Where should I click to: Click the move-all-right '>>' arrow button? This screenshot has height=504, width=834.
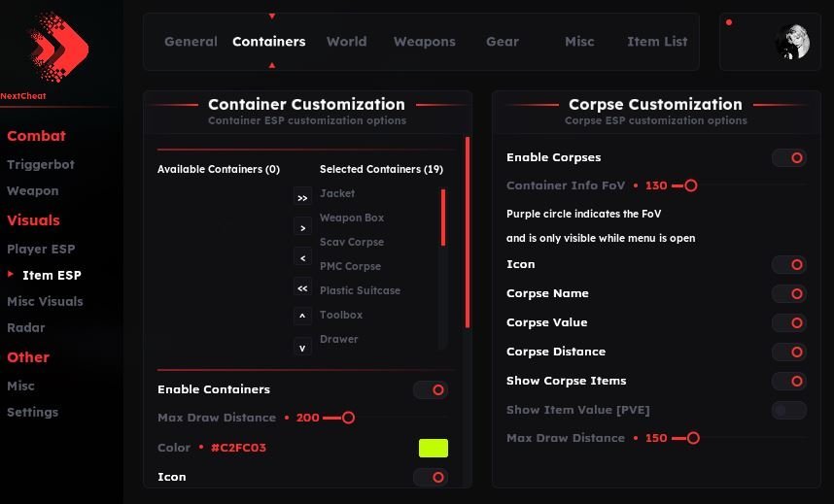click(302, 197)
